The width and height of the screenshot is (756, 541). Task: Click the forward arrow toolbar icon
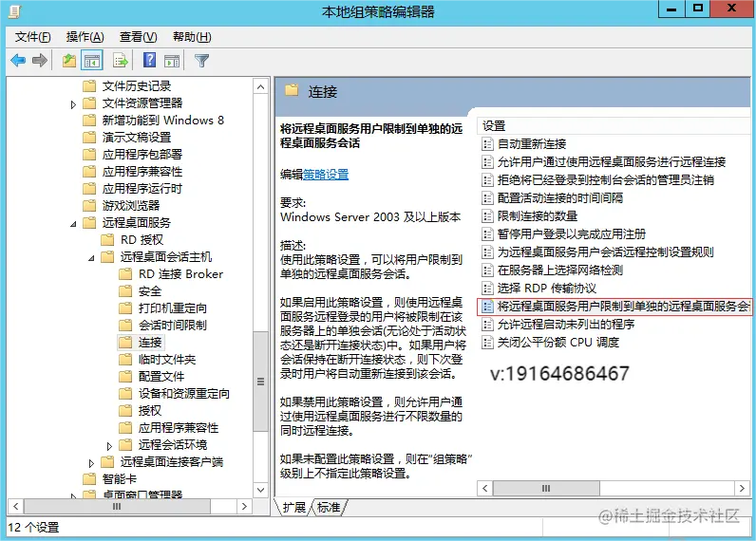pos(40,60)
